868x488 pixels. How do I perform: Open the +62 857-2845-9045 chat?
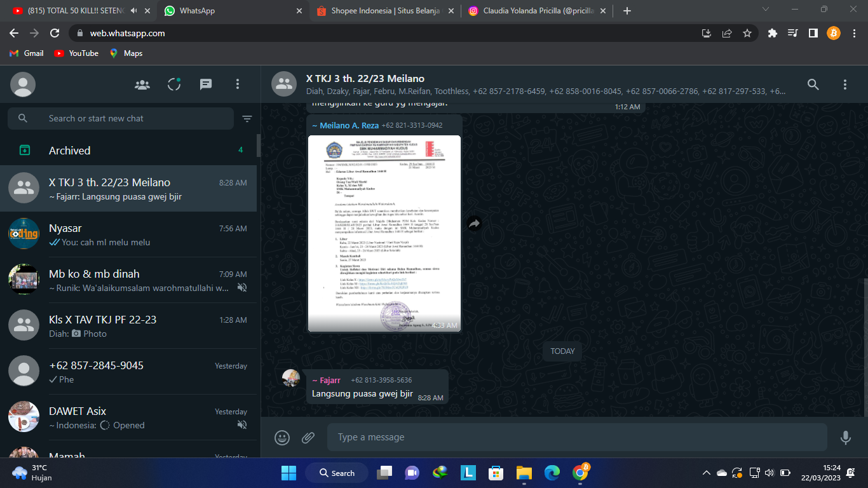click(x=128, y=372)
